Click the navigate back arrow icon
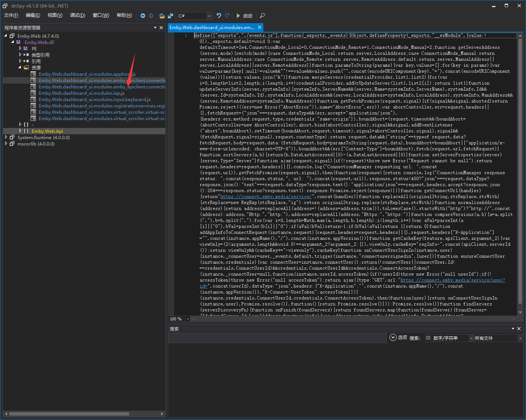526x420 pixels. [143, 16]
